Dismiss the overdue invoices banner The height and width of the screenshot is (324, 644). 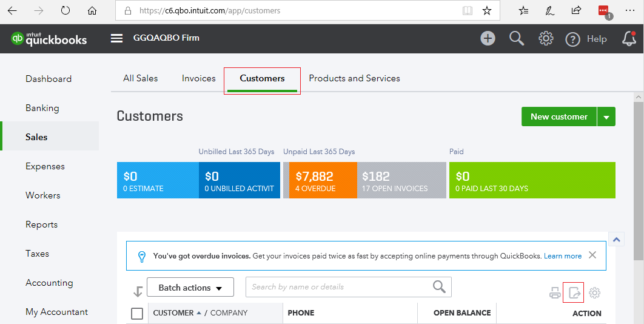592,255
